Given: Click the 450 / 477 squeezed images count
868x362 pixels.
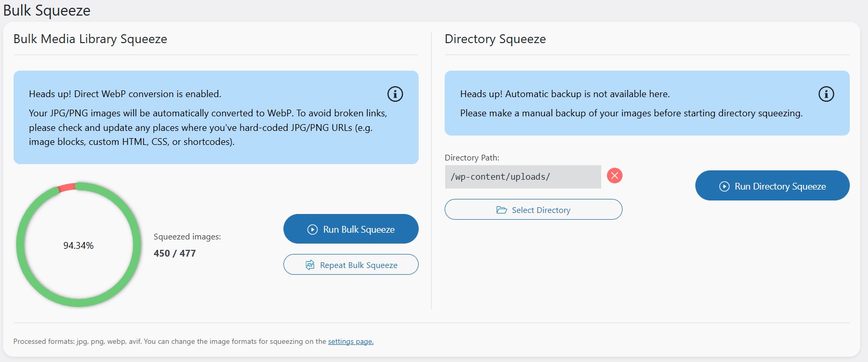Looking at the screenshot, I should coord(175,253).
